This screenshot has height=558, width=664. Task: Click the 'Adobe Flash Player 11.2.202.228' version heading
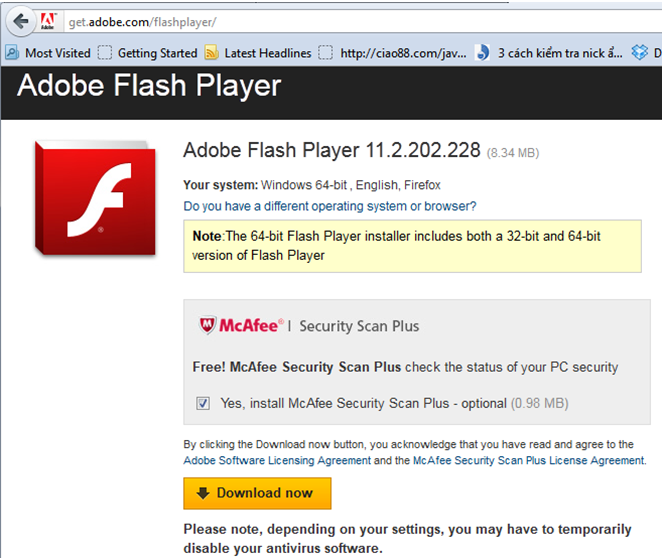point(332,150)
